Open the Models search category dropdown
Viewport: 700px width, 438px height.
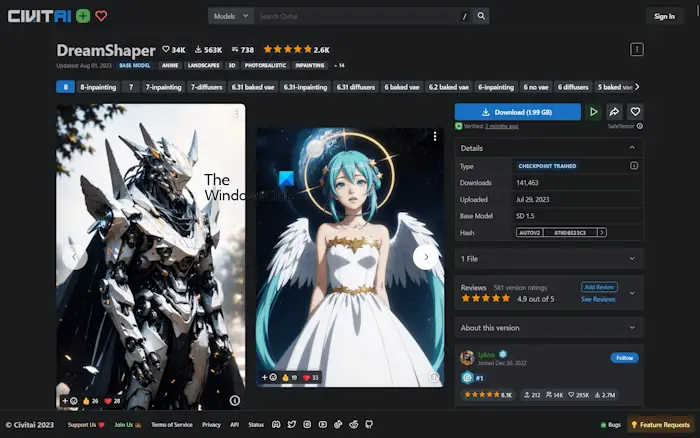[x=231, y=16]
